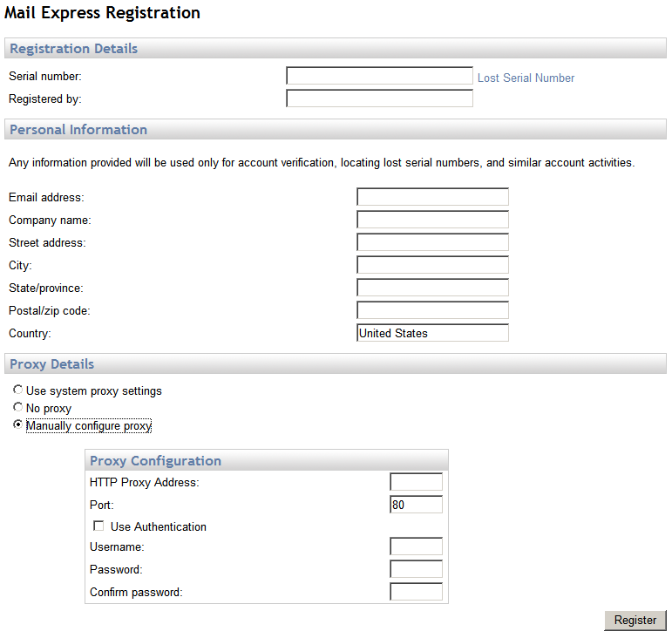This screenshot has width=672, height=638.
Task: Select Use system proxy settings radio button
Action: [17, 390]
